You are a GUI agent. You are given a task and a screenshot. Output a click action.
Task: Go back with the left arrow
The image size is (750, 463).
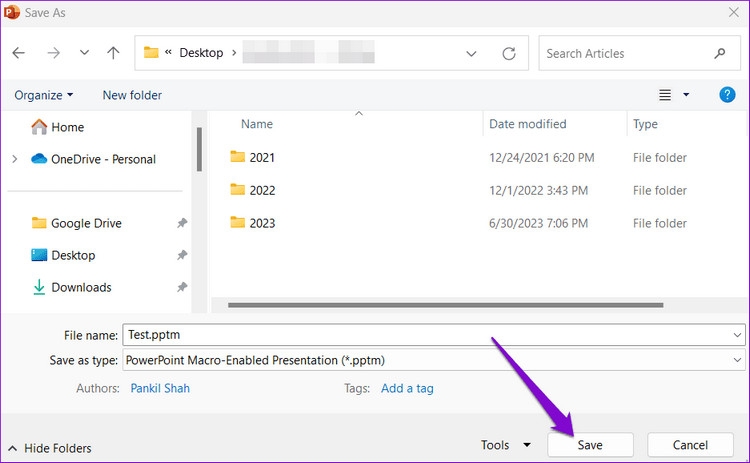[x=19, y=53]
